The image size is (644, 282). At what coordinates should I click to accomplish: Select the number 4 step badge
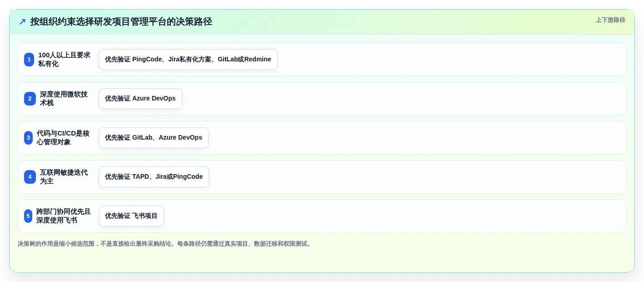pos(30,177)
